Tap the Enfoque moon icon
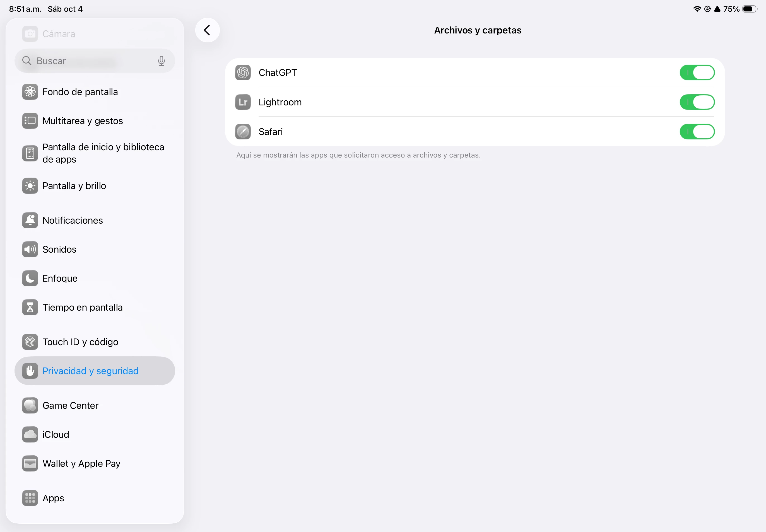Screen dimensions: 766x532 pyautogui.click(x=30, y=278)
